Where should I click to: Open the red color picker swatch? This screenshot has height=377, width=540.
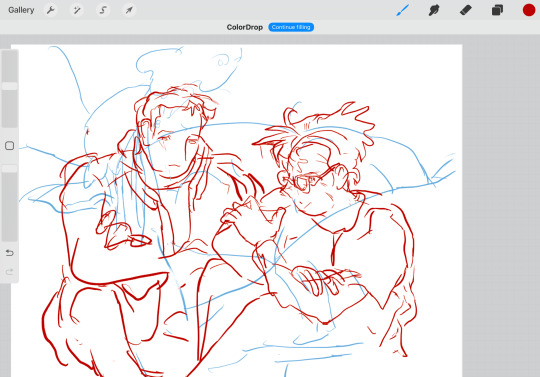click(x=529, y=10)
